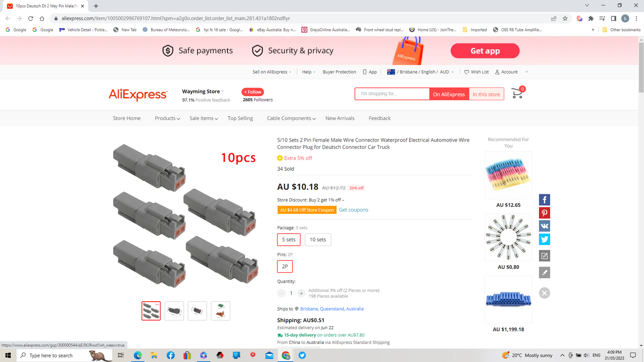
Task: Increase quantity with plus button
Action: (301, 293)
